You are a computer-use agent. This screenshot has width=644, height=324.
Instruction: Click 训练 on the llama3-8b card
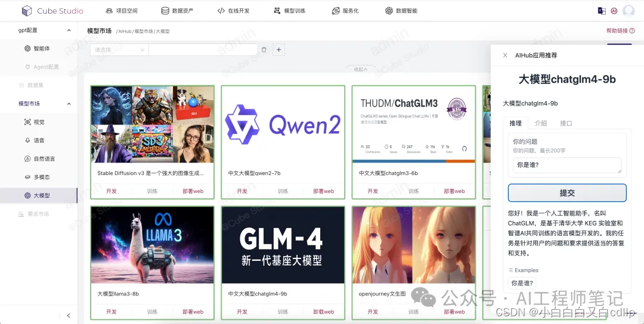pos(153,311)
